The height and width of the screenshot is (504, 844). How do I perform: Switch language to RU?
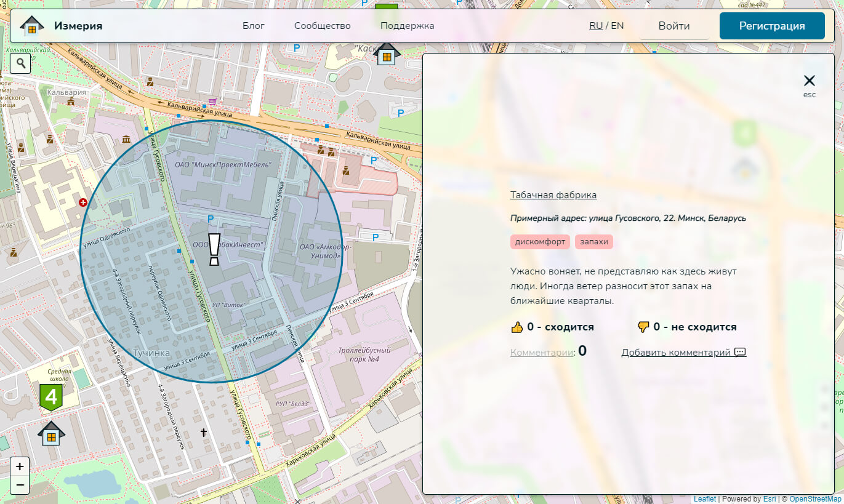pyautogui.click(x=596, y=26)
